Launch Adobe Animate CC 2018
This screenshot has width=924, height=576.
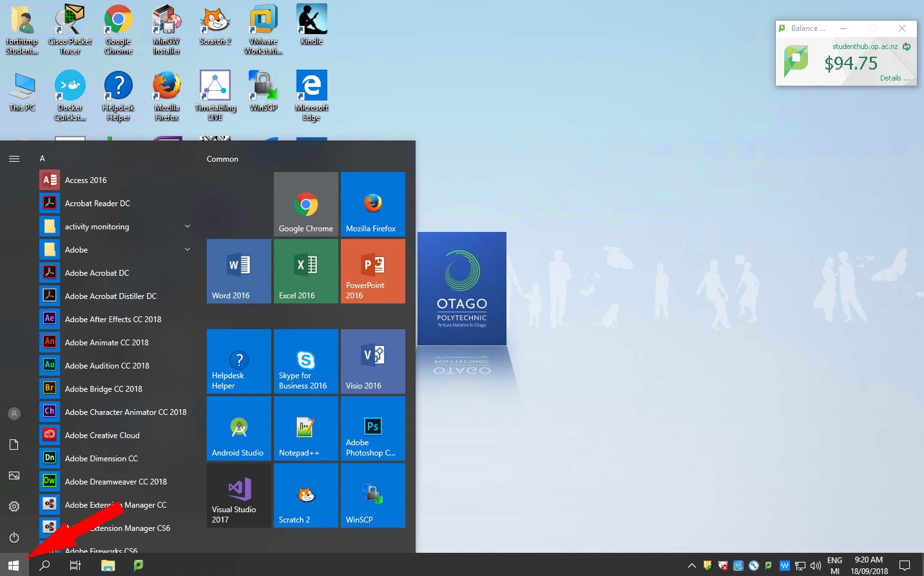[x=116, y=343]
